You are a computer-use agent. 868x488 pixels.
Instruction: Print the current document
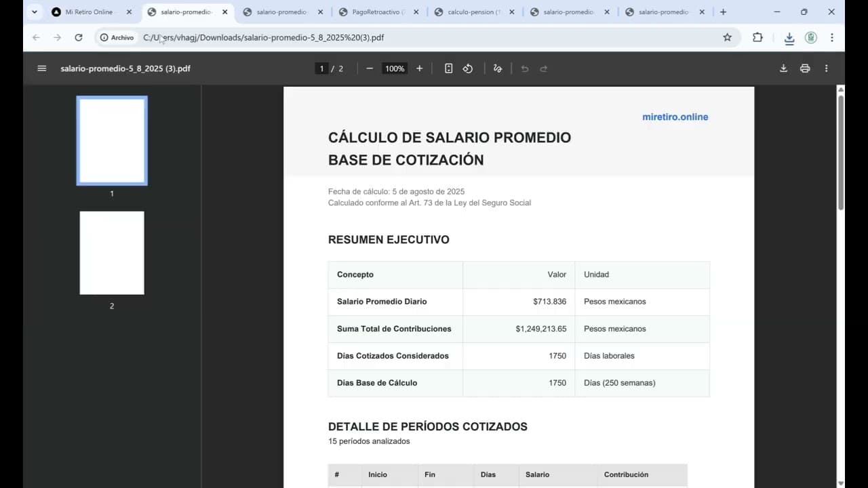(805, 68)
